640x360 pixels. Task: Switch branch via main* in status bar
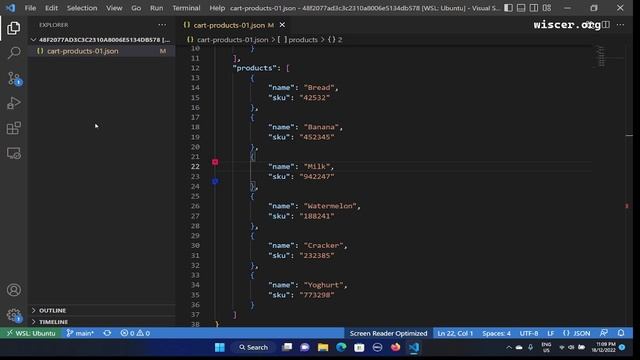coord(80,333)
